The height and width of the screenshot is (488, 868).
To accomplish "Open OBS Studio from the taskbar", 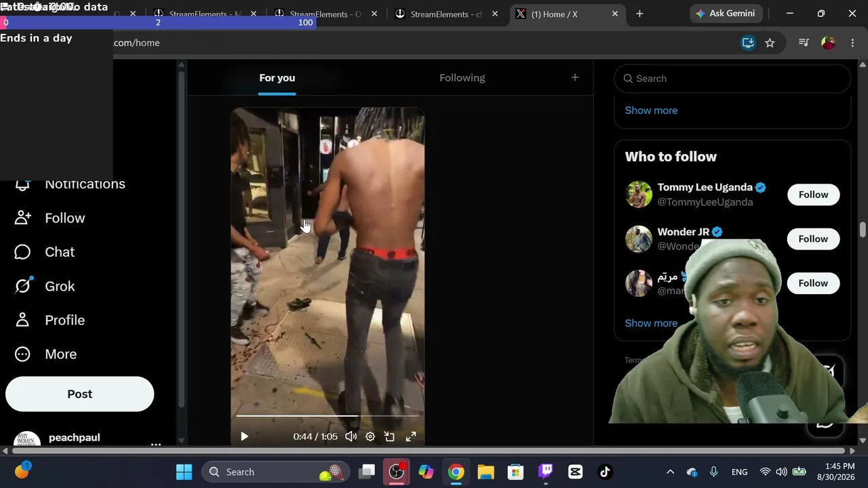I will (397, 472).
